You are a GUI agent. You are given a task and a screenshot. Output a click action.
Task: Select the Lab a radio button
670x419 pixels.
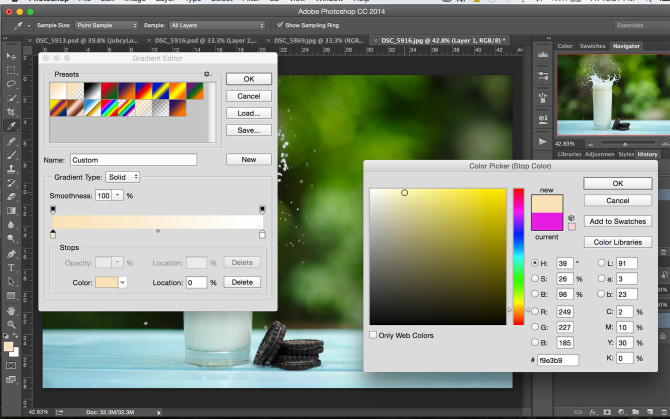(601, 278)
